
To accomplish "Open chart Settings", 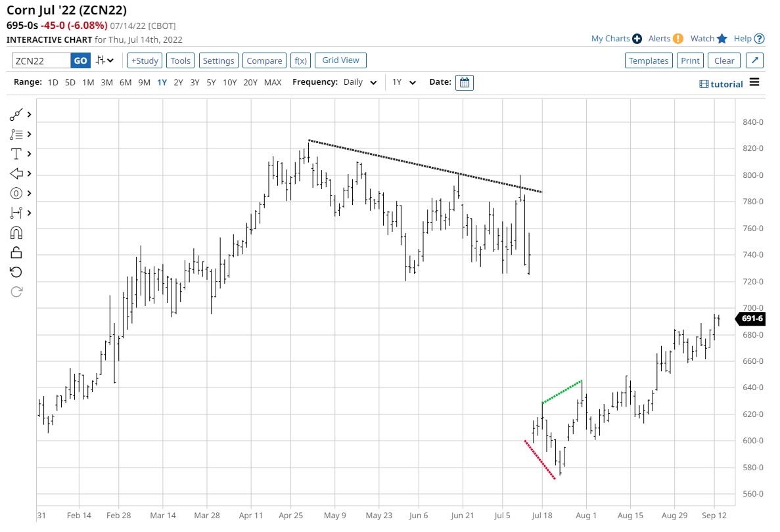I will (218, 60).
